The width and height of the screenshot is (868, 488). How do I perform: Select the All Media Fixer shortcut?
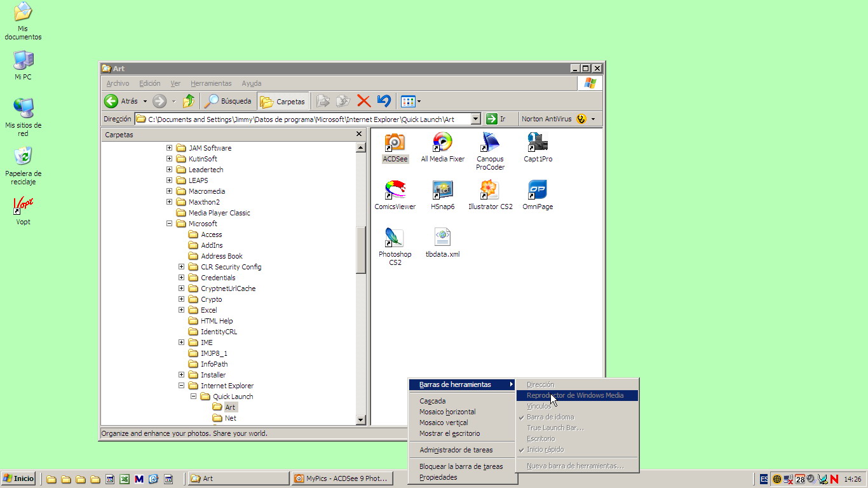tap(442, 142)
